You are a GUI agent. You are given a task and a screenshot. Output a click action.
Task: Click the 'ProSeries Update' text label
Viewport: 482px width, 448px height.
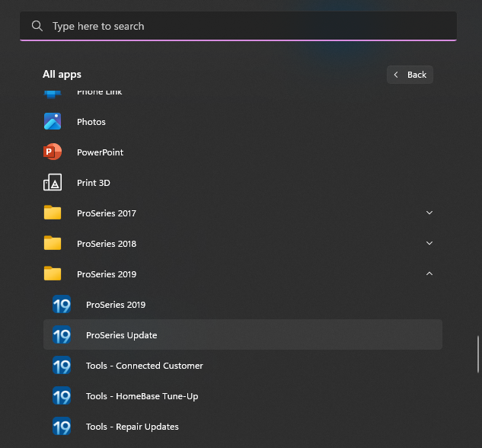pyautogui.click(x=122, y=335)
